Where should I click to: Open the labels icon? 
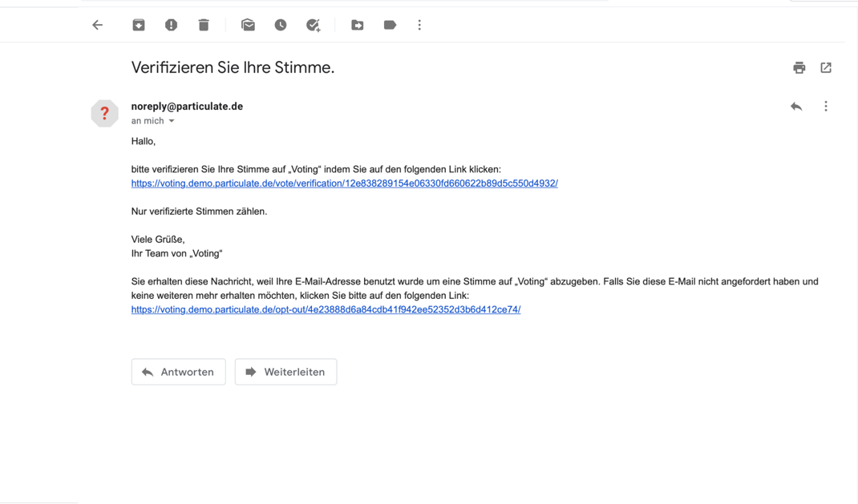[x=390, y=25]
